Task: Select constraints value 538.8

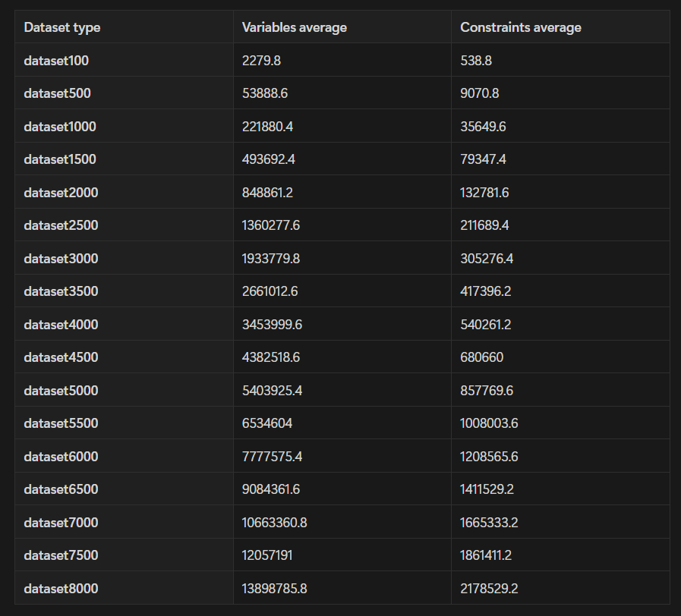Action: tap(476, 61)
